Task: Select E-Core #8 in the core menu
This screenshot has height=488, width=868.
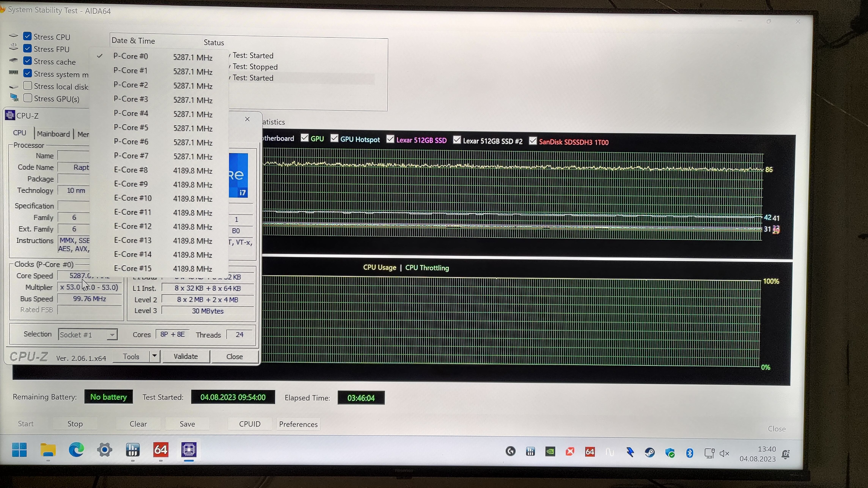Action: coord(159,170)
